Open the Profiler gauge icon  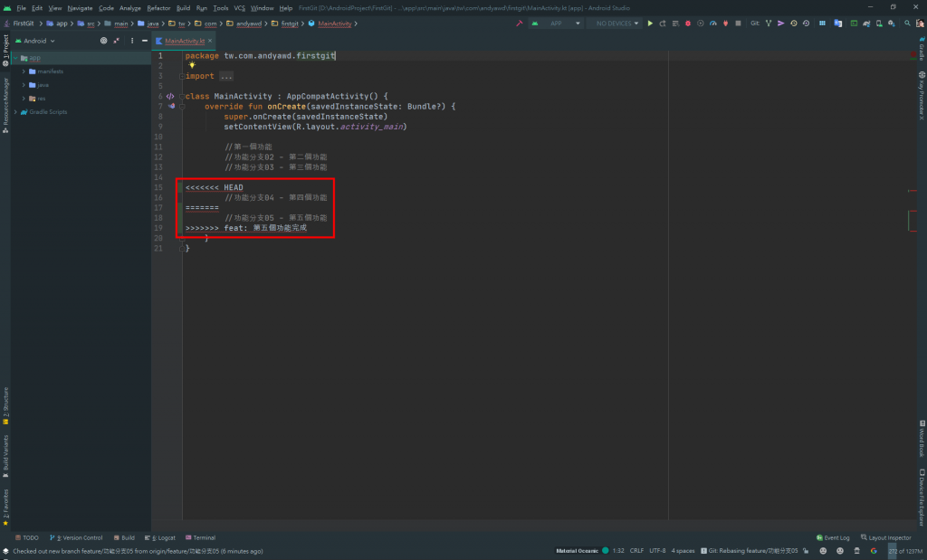coord(713,24)
